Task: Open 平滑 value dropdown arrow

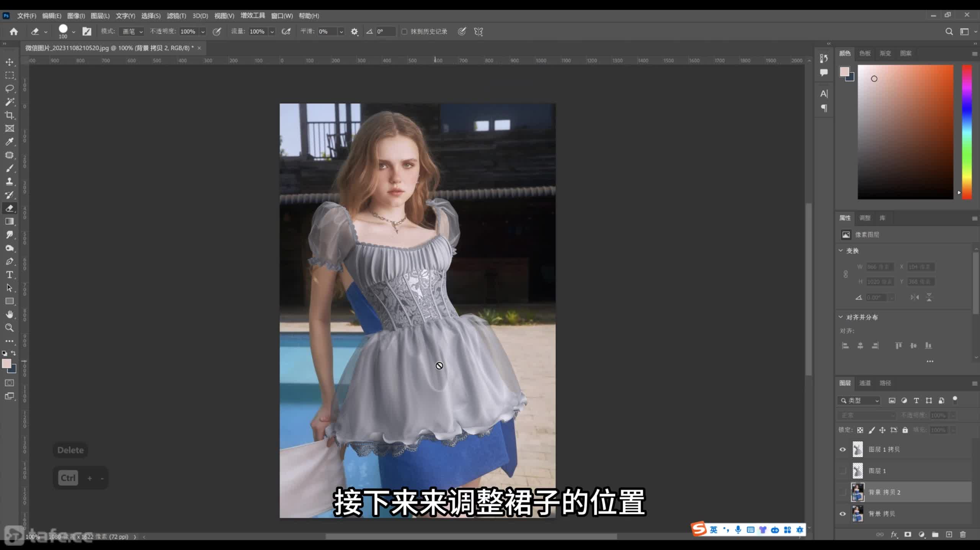Action: [341, 32]
